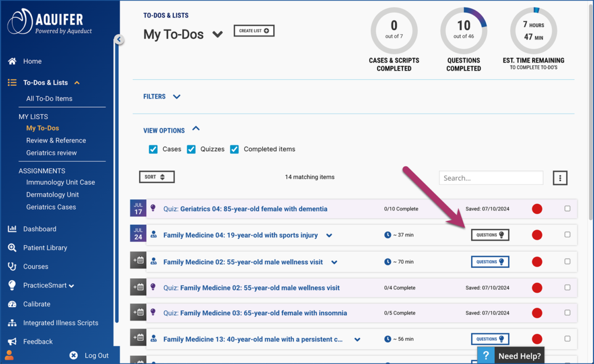Expand Family Medicine 04 case details
Viewport: 594px width, 364px height.
329,235
